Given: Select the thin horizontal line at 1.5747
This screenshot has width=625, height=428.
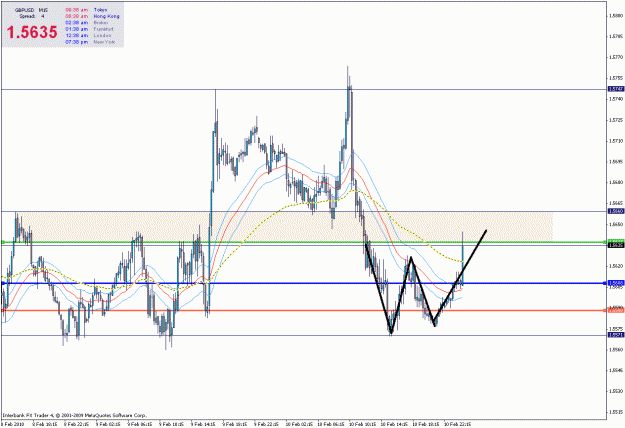Looking at the screenshot, I should (x=303, y=89).
